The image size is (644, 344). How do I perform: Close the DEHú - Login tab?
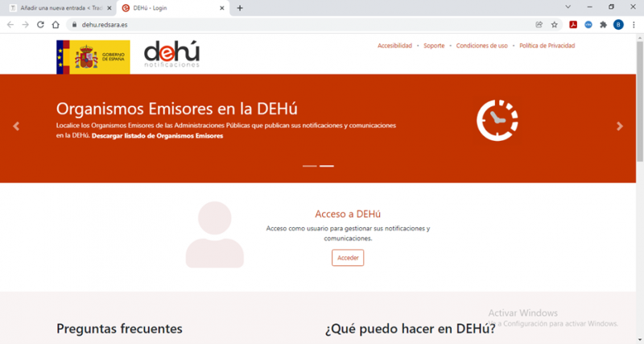point(222,8)
